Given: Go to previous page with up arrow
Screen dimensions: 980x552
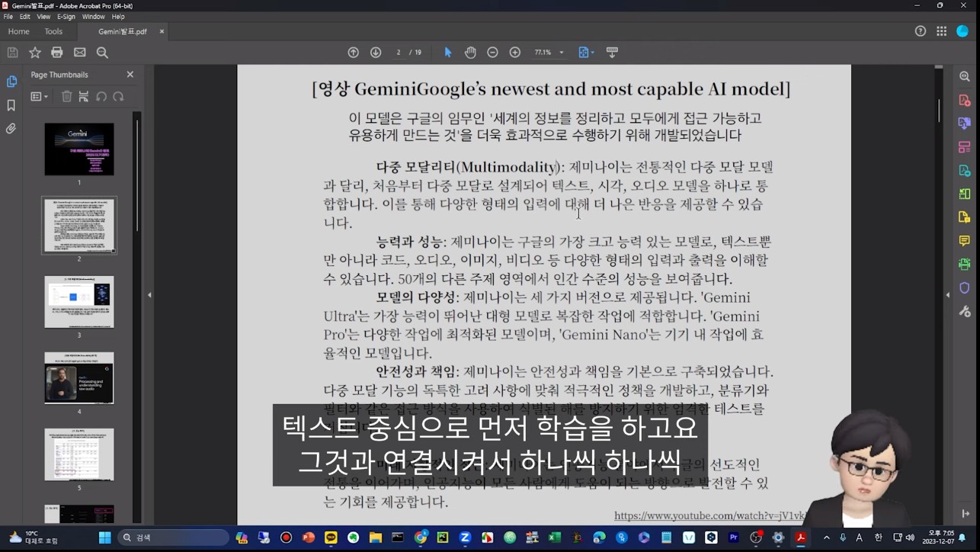Looking at the screenshot, I should [354, 53].
